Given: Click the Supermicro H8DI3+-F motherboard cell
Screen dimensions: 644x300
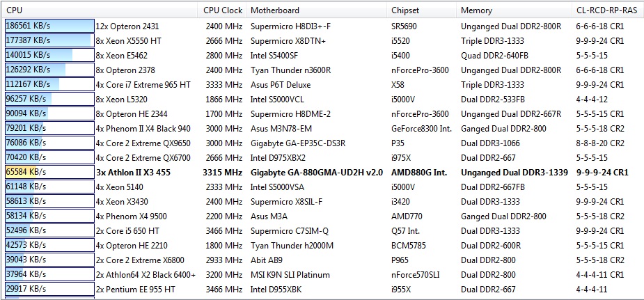Looking at the screenshot, I should pyautogui.click(x=291, y=26).
